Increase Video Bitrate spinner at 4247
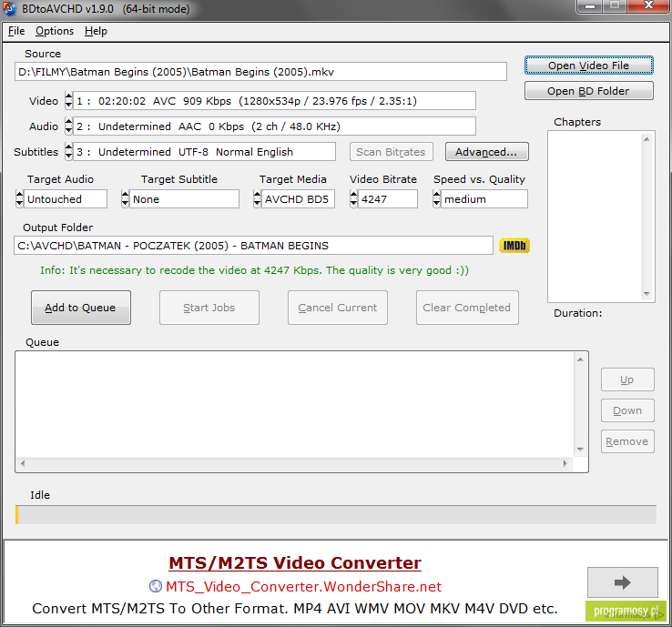 click(353, 195)
